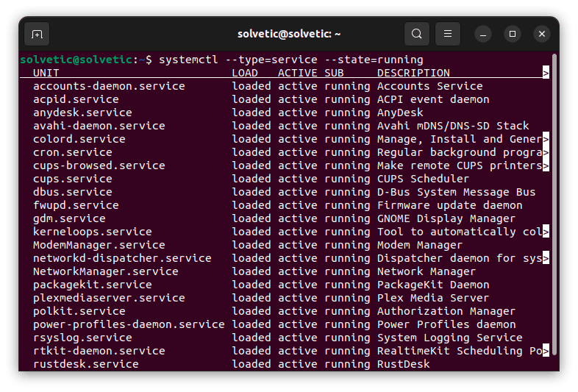The image size is (578, 392).
Task: Click the anydesk.service entry
Action: [x=82, y=113]
